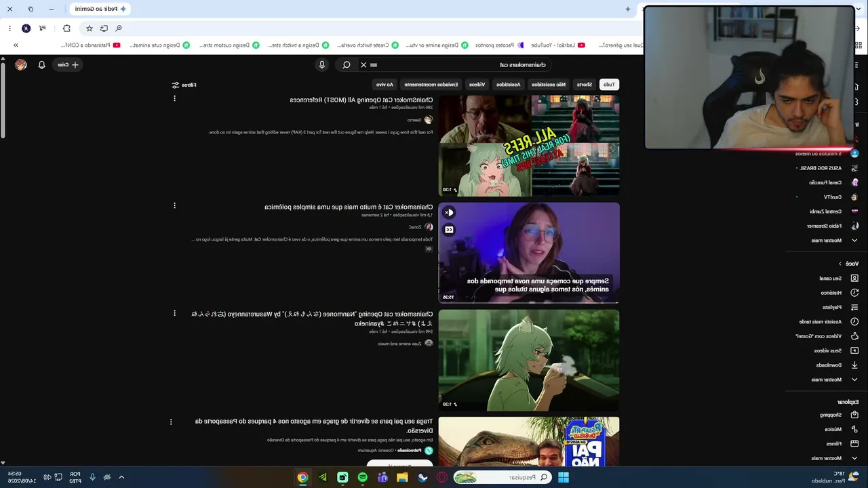This screenshot has width=868, height=488.
Task: Start voice search with the microphone icon
Action: (x=322, y=65)
